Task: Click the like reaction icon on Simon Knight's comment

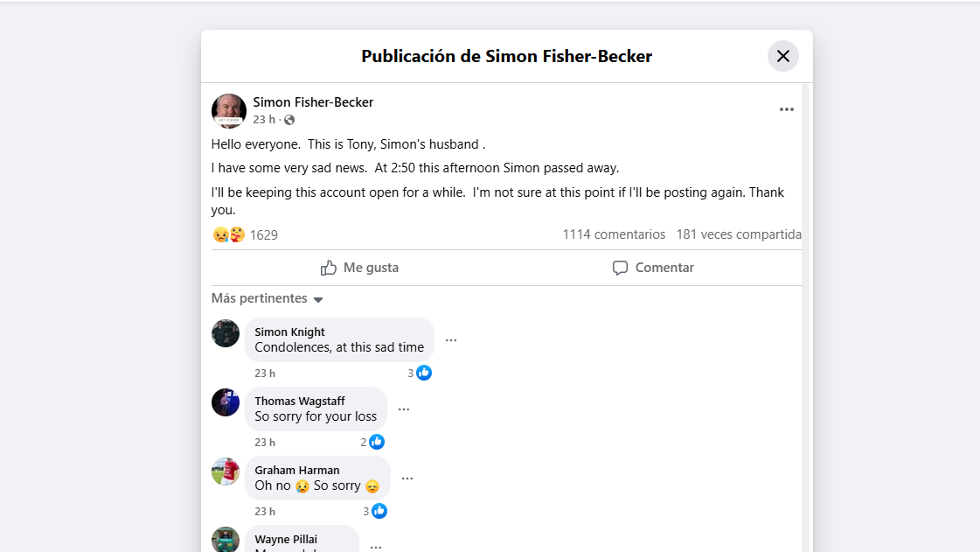Action: pos(424,373)
